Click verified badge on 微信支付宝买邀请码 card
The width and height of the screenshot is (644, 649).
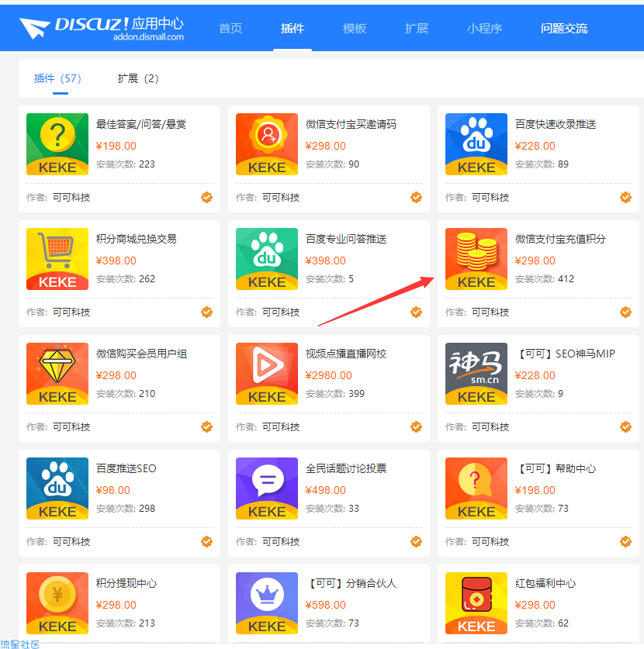point(416,198)
